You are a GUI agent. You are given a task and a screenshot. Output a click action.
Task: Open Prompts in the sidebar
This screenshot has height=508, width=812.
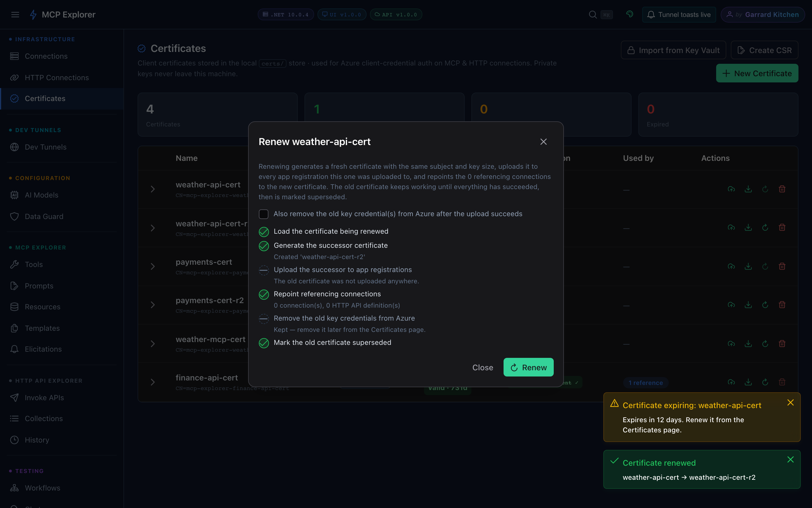(x=62, y=286)
